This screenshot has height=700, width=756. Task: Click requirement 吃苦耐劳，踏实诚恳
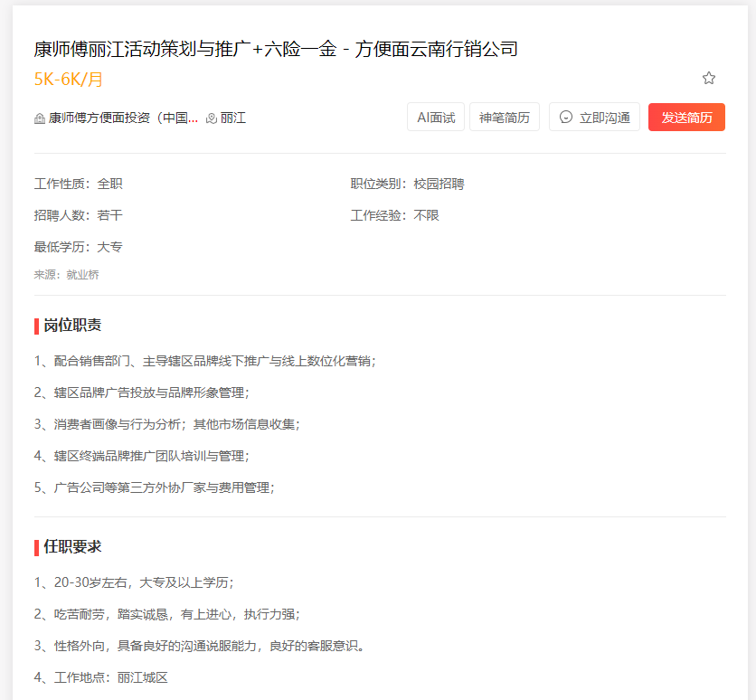click(x=166, y=614)
